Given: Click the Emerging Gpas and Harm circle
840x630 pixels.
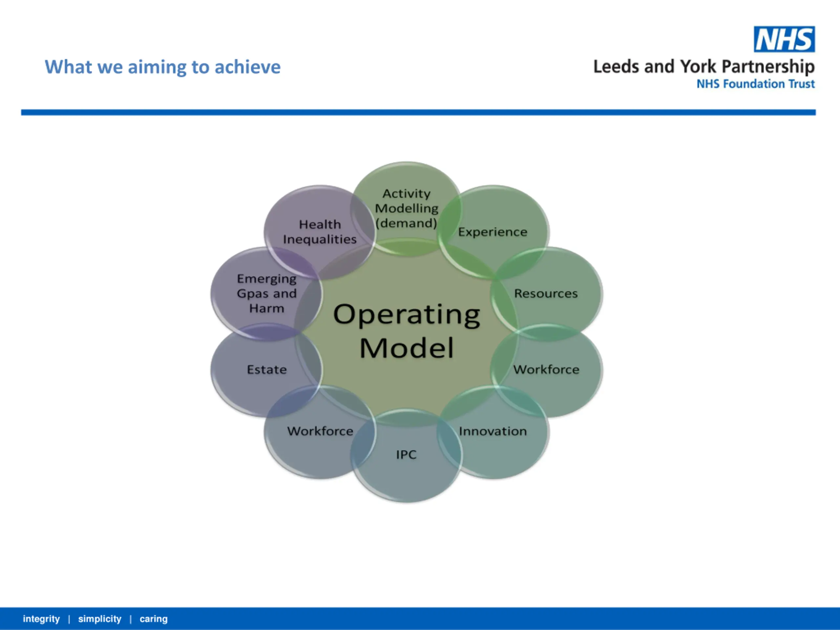Looking at the screenshot, I should pyautogui.click(x=266, y=294).
